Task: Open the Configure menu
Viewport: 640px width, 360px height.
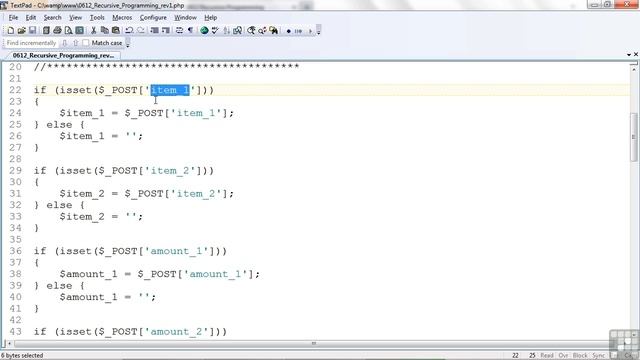Action: (x=153, y=18)
